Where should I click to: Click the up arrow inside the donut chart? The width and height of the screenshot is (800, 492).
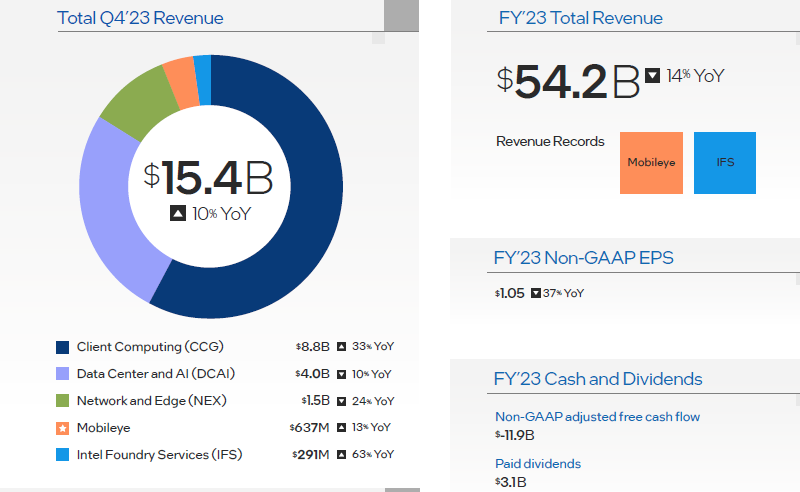(177, 214)
